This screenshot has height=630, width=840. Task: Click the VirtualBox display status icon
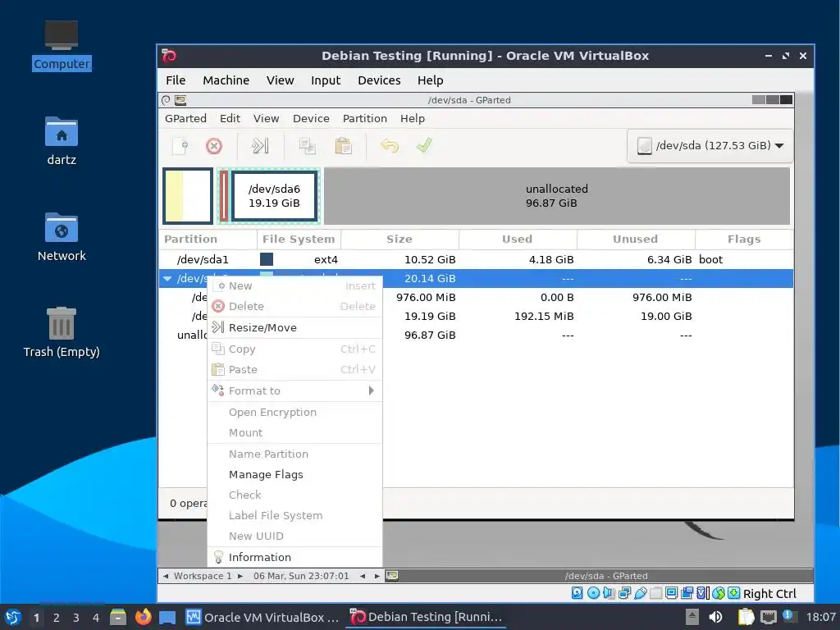tap(671, 593)
